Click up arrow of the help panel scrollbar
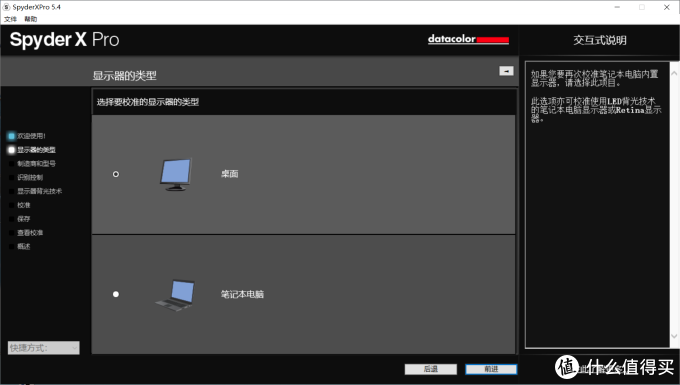This screenshot has height=385, width=680. [674, 74]
